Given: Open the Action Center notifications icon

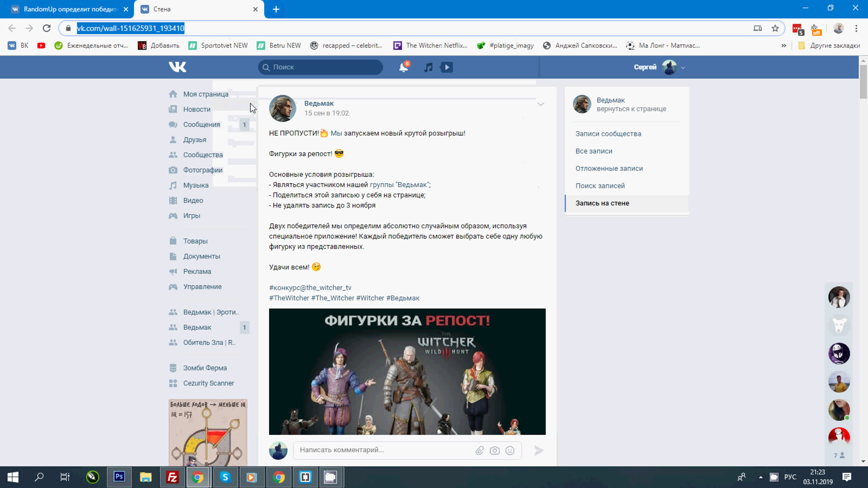Looking at the screenshot, I should pos(847,477).
